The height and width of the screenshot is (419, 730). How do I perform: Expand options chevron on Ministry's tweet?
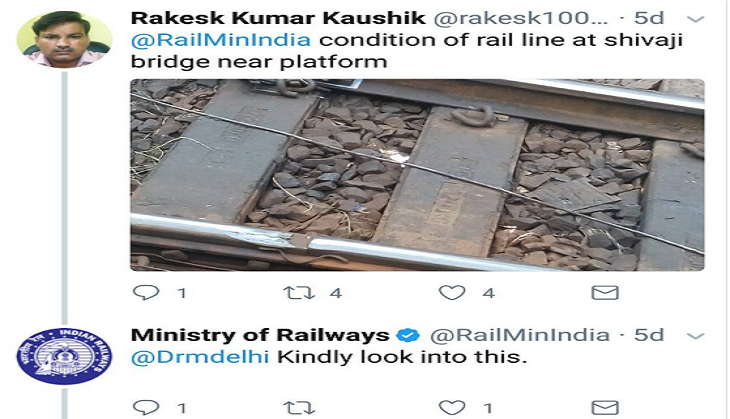[696, 336]
